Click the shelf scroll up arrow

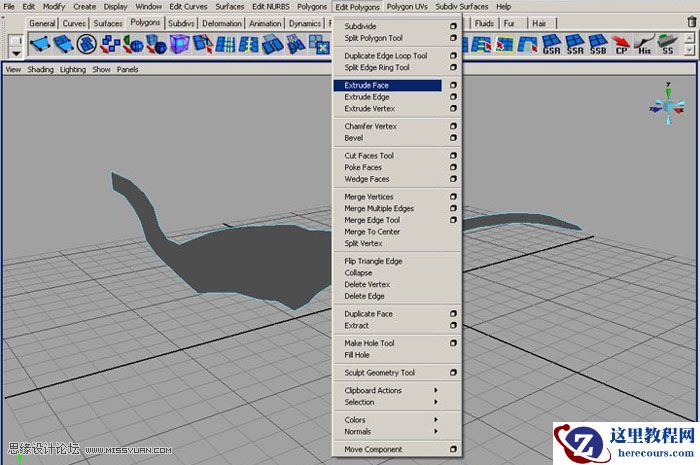(x=690, y=39)
